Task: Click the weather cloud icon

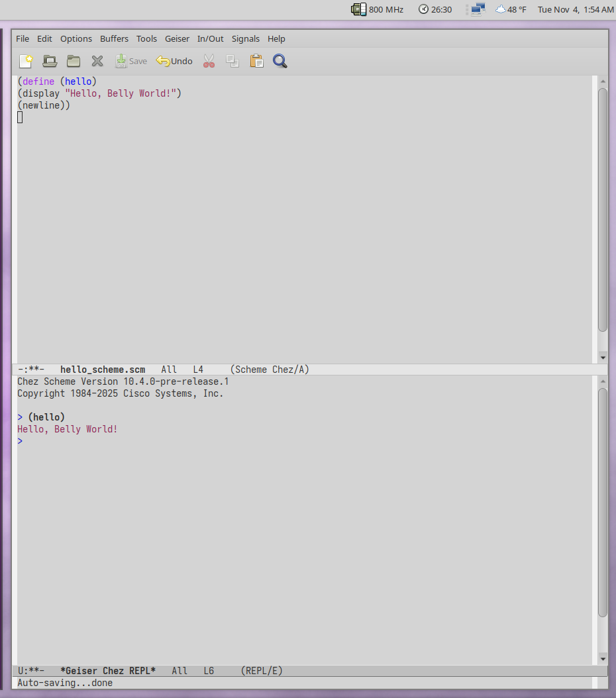Action: pyautogui.click(x=501, y=9)
